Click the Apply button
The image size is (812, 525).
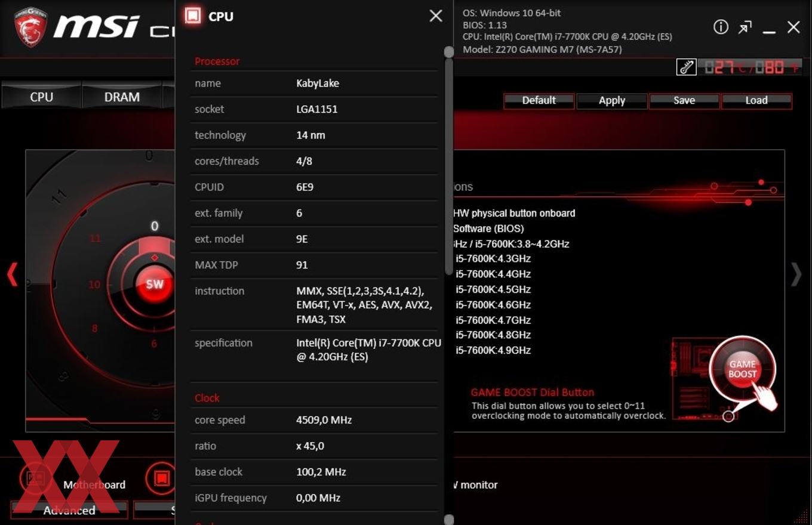(x=612, y=101)
